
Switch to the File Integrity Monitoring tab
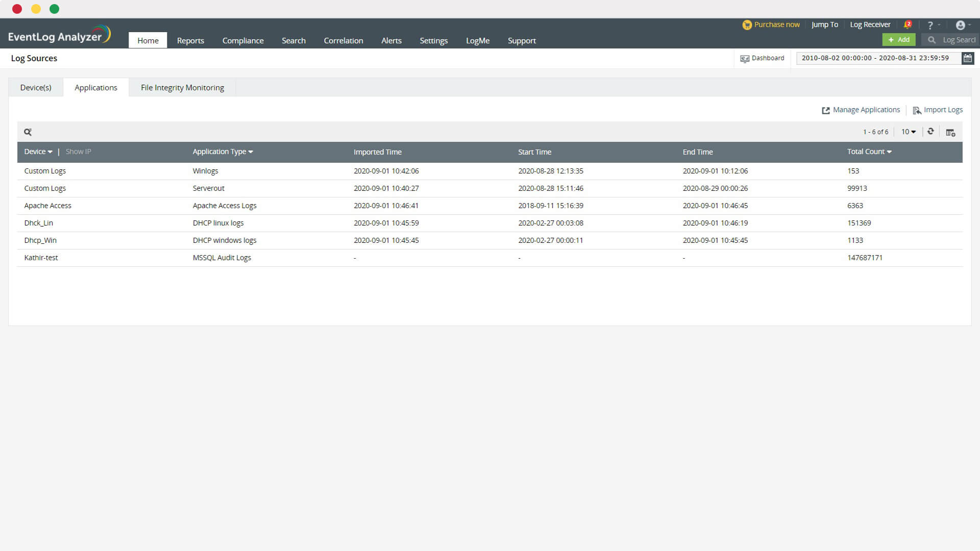182,88
